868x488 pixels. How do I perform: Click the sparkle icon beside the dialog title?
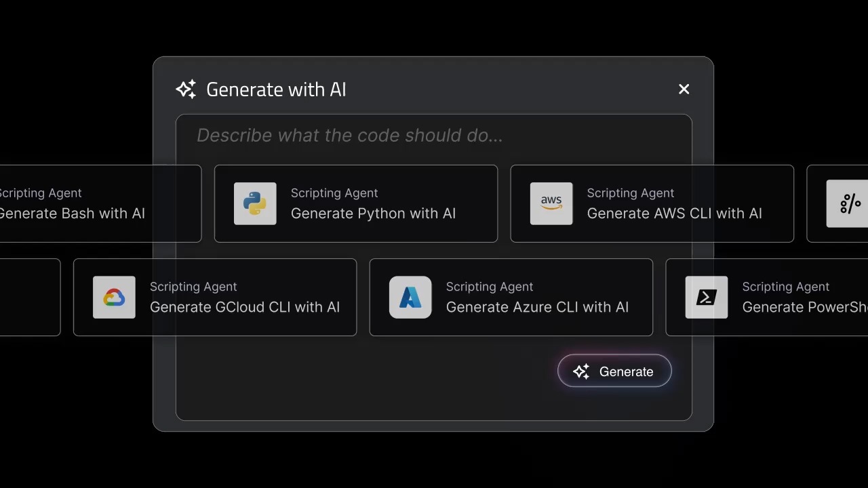tap(186, 89)
